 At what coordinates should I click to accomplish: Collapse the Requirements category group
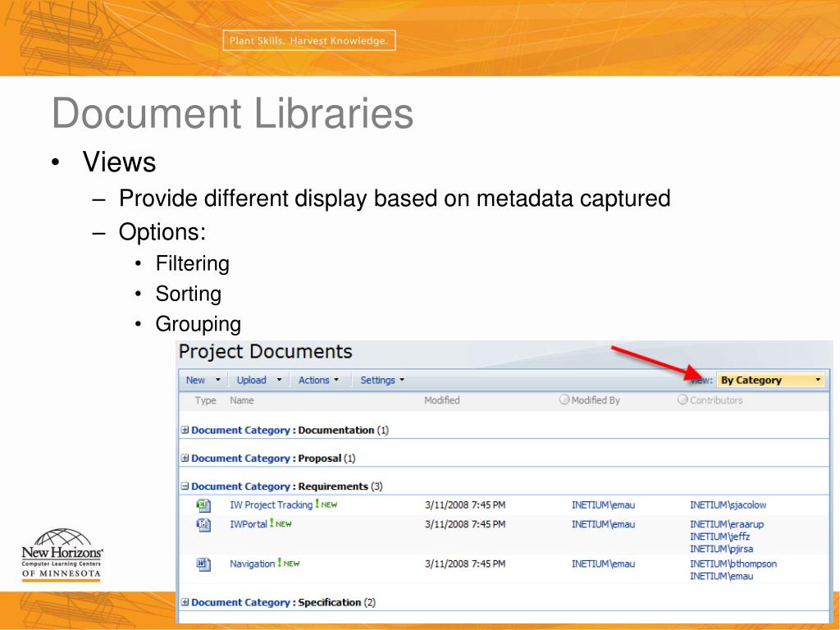click(185, 486)
